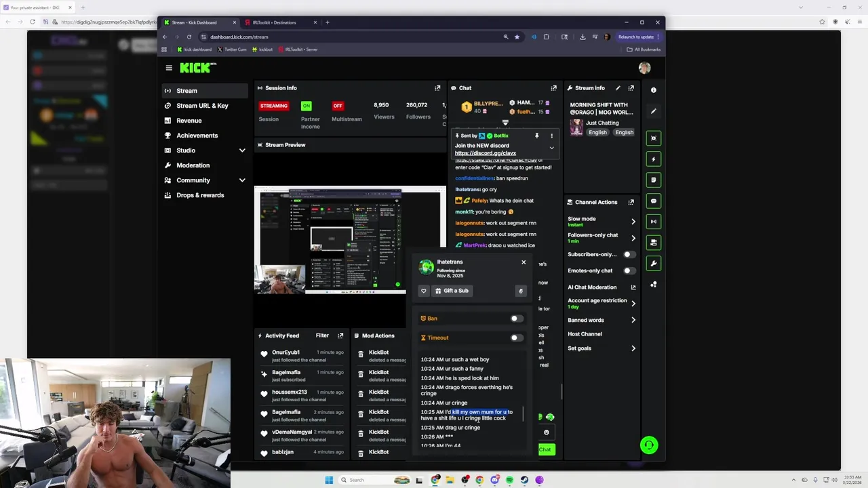Screen dimensions: 868x488
Task: Click the wrench icon in right sidebar
Action: click(x=654, y=263)
